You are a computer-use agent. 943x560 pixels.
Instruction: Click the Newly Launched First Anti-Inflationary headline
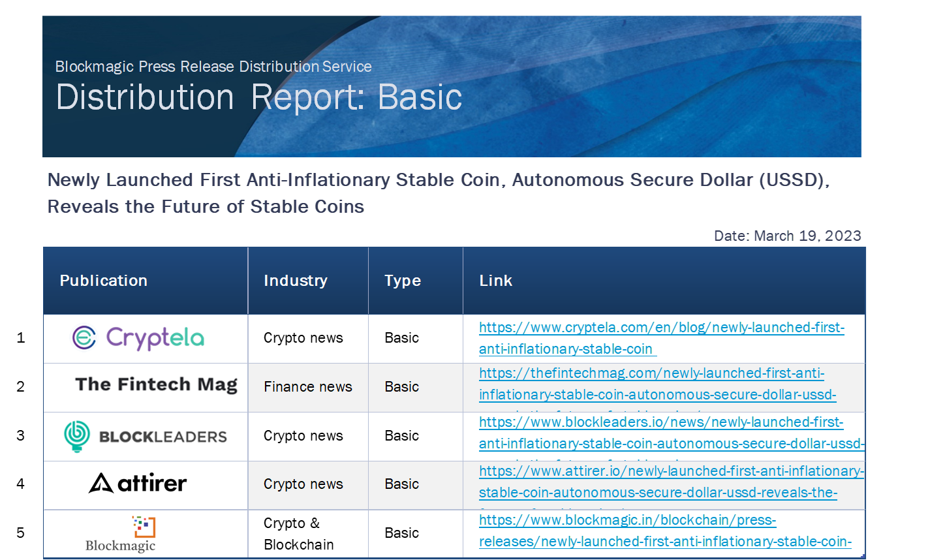pos(439,193)
